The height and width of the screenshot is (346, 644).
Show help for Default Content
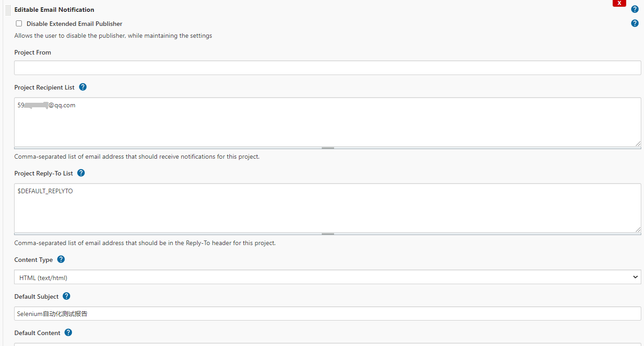[68, 332]
